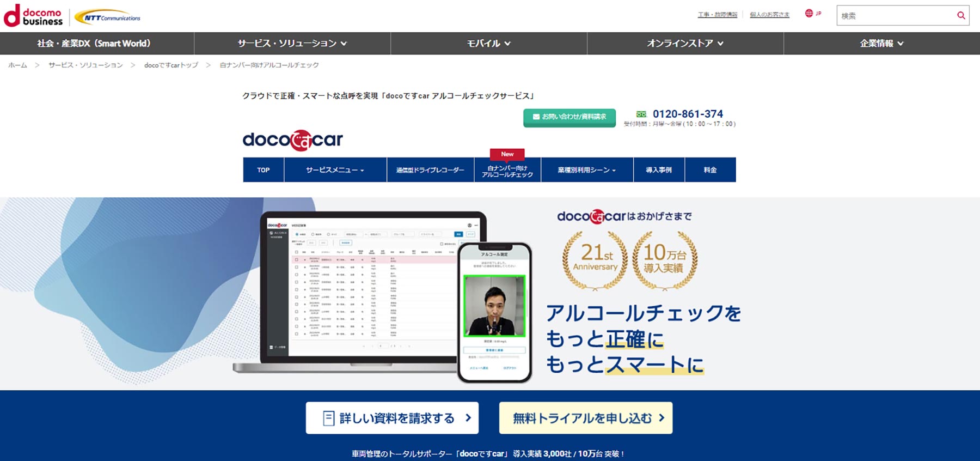The image size is (980, 461).
Task: Click the free dial icon beside phone number
Action: click(641, 114)
